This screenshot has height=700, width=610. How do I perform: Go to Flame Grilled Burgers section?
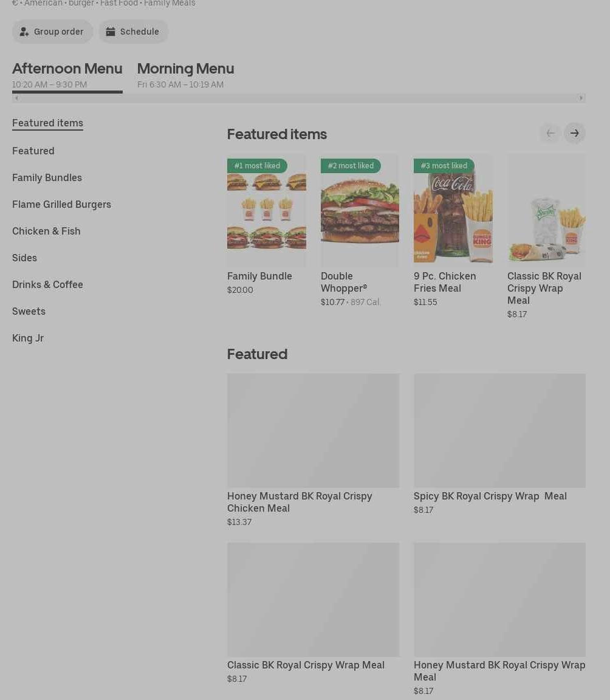(61, 204)
